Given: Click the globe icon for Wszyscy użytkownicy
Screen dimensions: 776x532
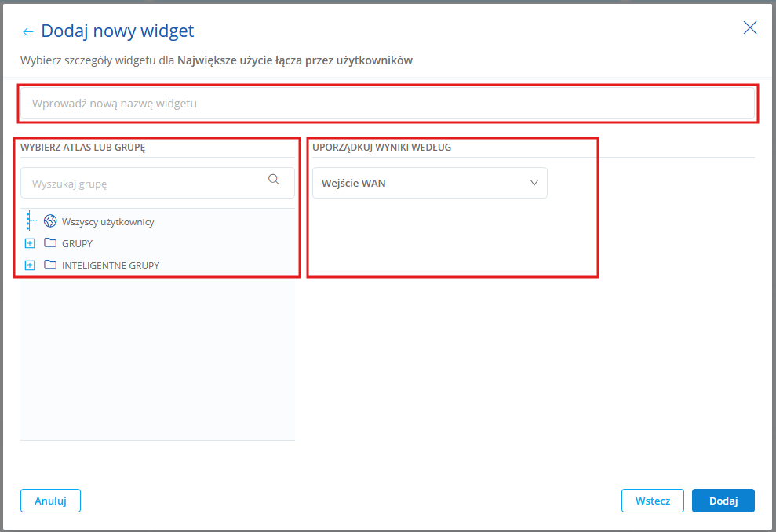Looking at the screenshot, I should point(50,220).
